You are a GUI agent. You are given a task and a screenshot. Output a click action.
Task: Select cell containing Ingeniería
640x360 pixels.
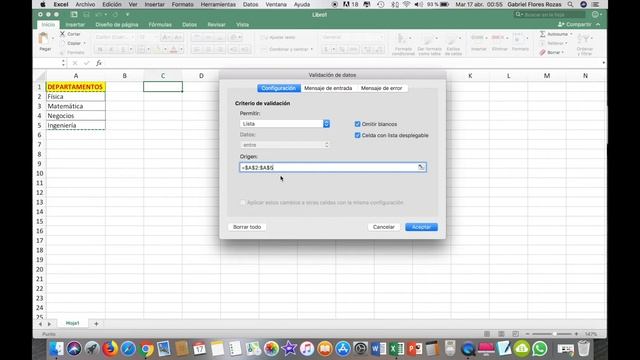tap(76, 125)
